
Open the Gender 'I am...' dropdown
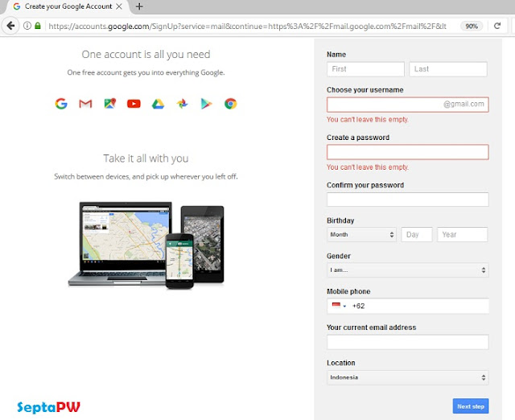pyautogui.click(x=408, y=270)
